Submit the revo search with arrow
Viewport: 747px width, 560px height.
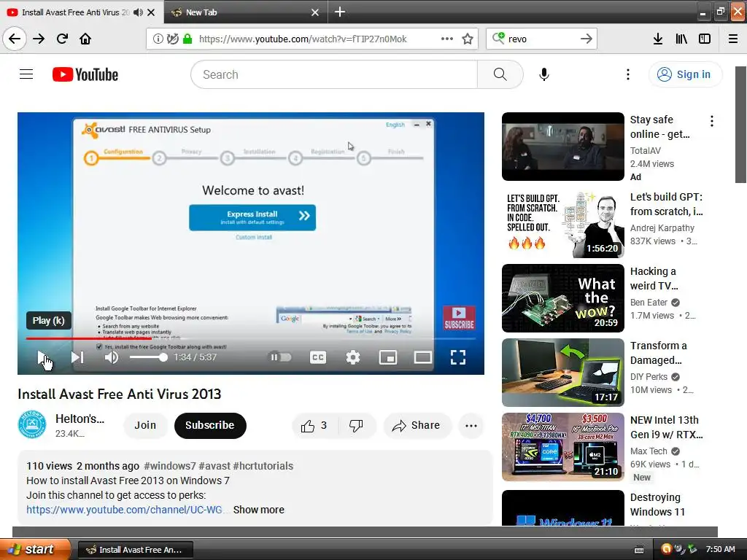[x=587, y=39]
